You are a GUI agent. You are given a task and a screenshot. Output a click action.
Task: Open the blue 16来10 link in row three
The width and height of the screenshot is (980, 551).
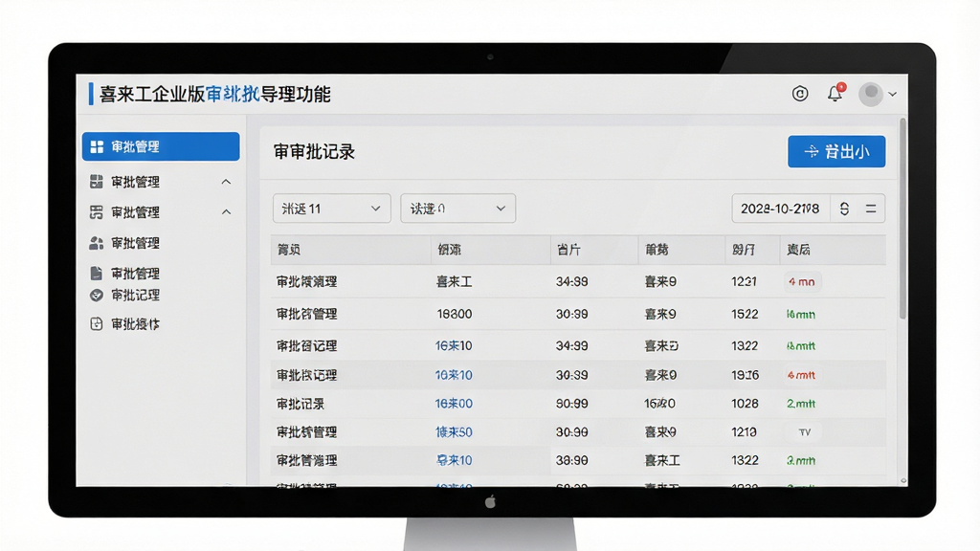coord(454,345)
